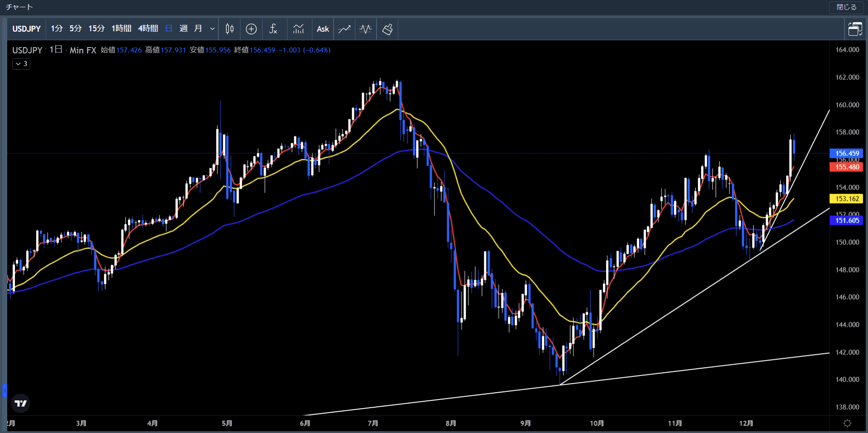Click the 安値 155.956 low value
This screenshot has height=433, width=868.
210,50
